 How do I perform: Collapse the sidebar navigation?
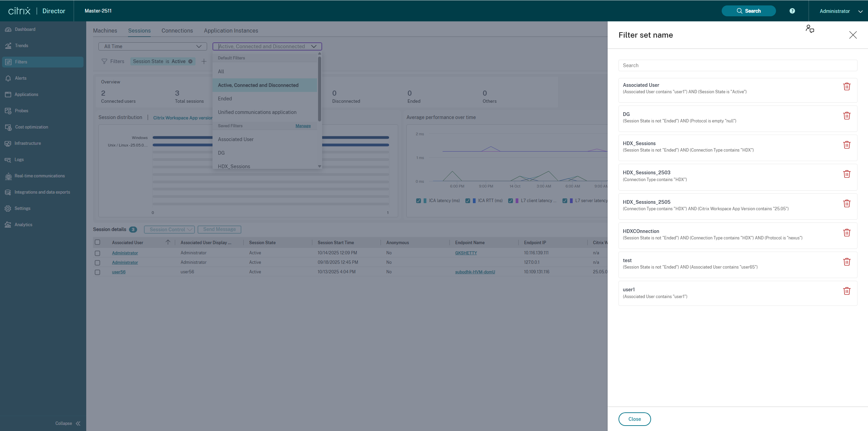tap(68, 423)
